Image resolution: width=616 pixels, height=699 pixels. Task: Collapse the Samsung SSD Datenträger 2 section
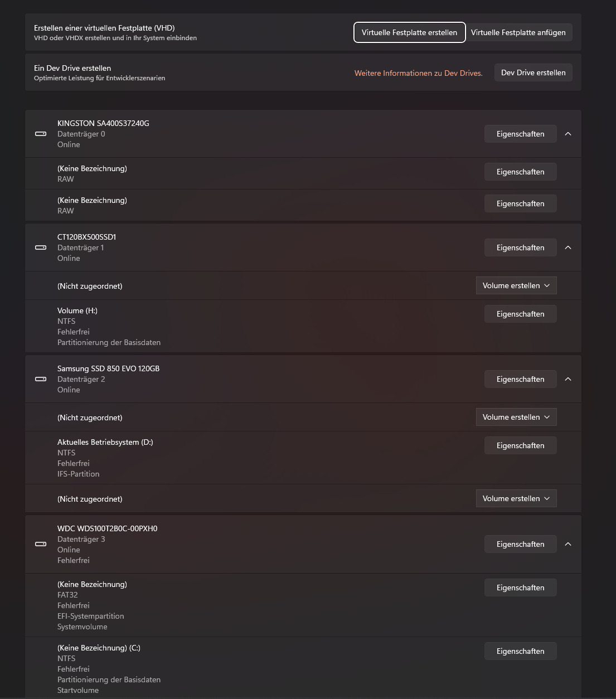click(x=568, y=379)
